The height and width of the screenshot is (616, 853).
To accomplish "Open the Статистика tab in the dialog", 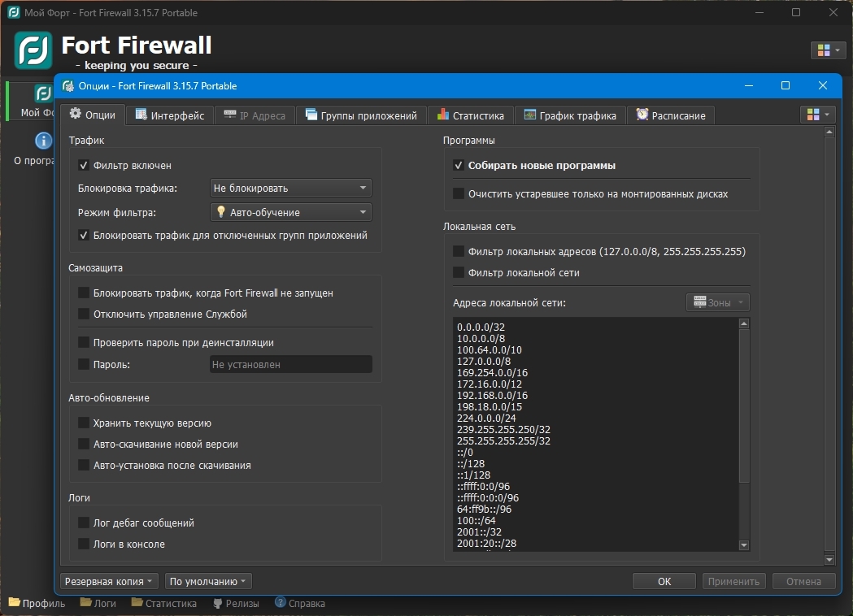I will 471,115.
